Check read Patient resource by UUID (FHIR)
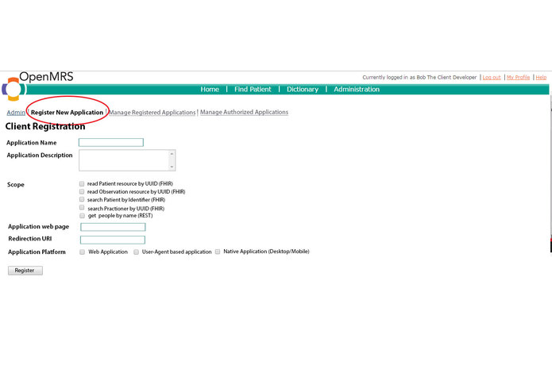 tap(82, 184)
